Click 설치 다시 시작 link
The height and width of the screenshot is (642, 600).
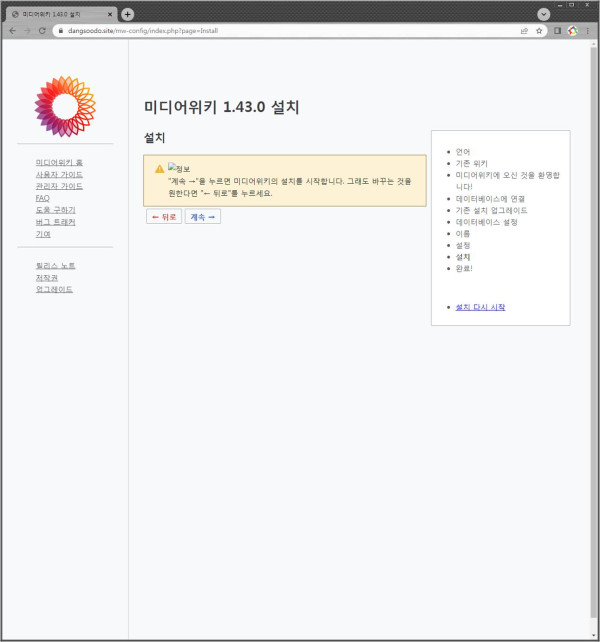tap(480, 307)
